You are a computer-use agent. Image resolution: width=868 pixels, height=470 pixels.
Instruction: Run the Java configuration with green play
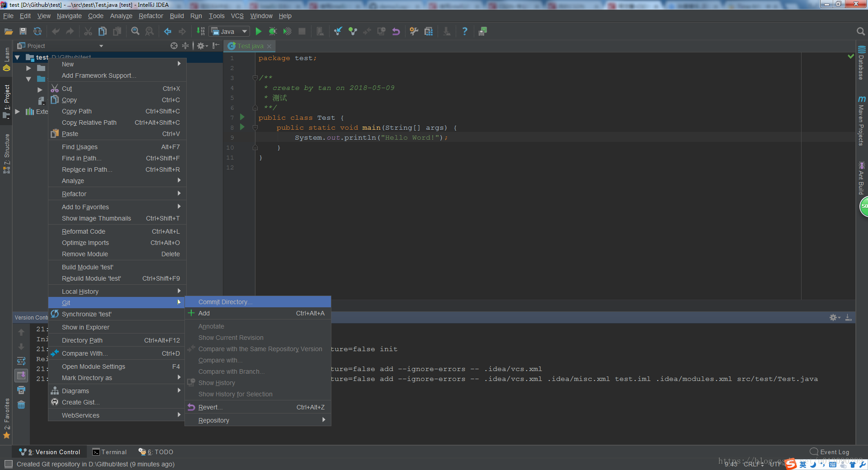point(259,32)
